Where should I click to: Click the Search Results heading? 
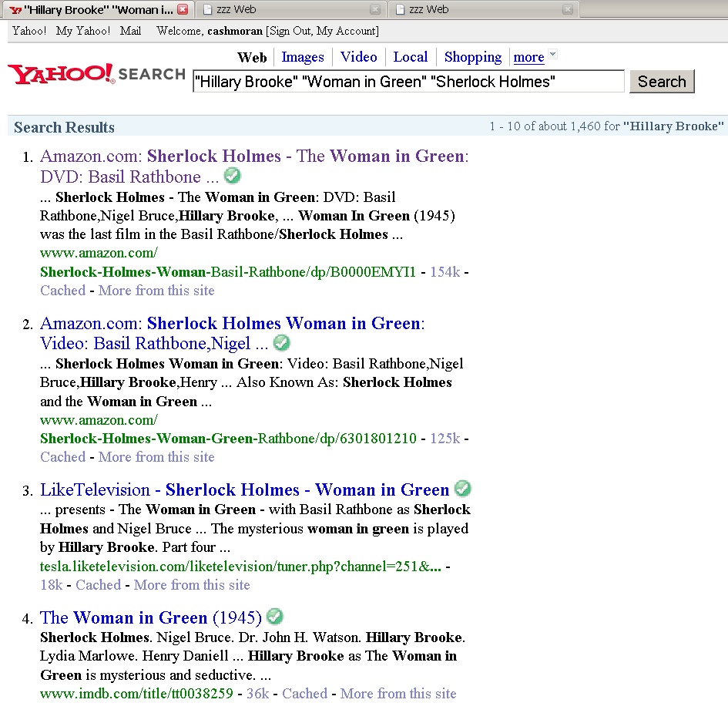pos(64,127)
